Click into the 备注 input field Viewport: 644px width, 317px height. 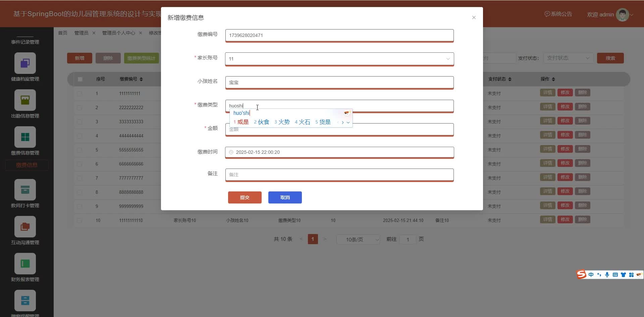click(339, 175)
